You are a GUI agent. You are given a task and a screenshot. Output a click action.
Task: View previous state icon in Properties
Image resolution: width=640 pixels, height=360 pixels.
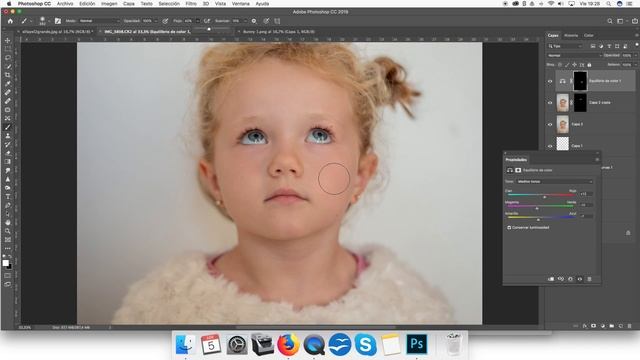(561, 279)
